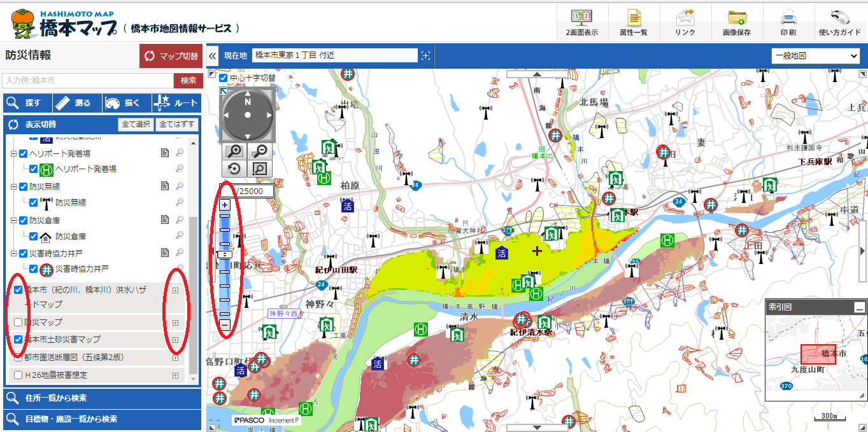Screen dimensions: 868x432
Task: Click the 全て選択 button
Action: 136,124
